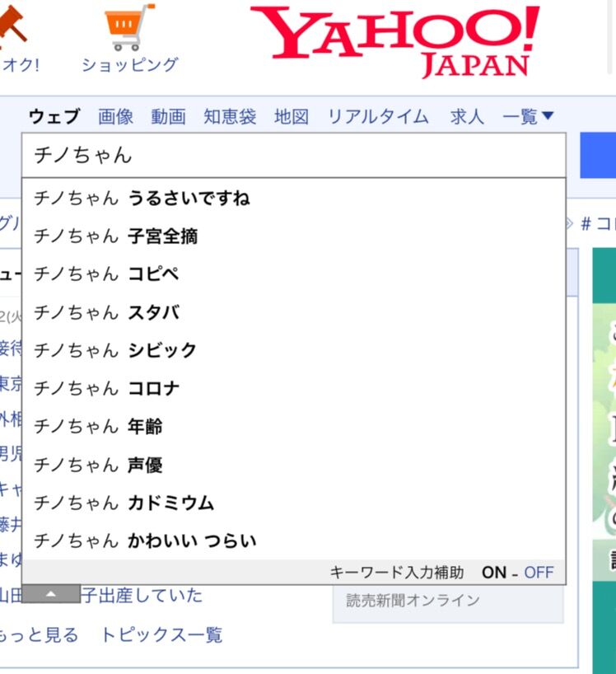Screen dimensions: 616x674
Task: Collapse suggestions with the gray up-arrow button
Action: (x=51, y=593)
